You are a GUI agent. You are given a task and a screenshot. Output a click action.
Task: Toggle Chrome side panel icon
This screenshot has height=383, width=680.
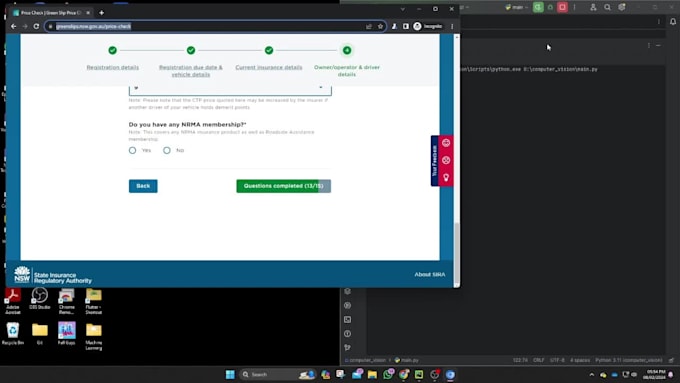click(405, 26)
